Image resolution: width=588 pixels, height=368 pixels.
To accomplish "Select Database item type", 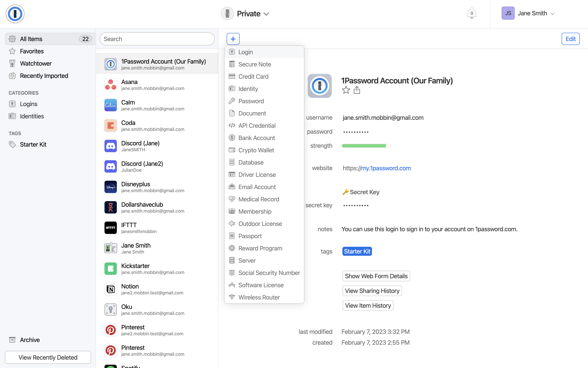I will click(264, 162).
